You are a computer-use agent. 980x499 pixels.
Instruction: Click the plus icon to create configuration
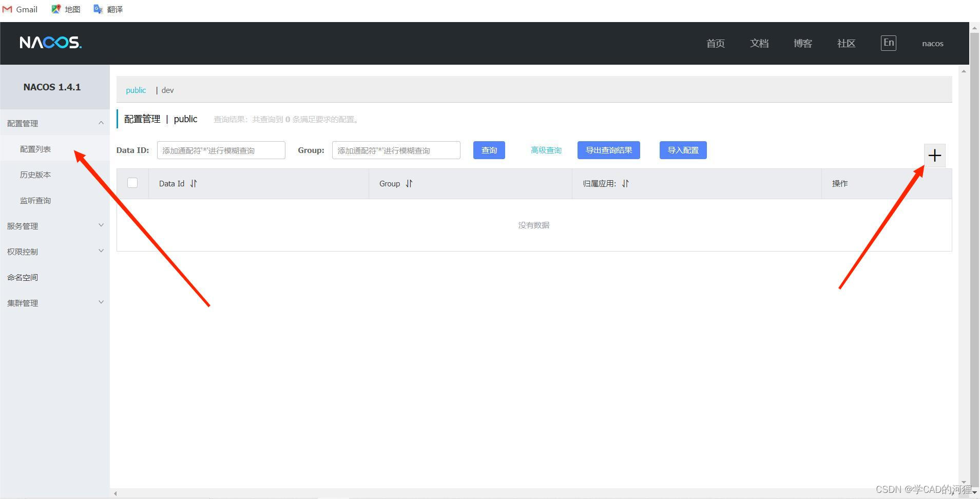[934, 156]
